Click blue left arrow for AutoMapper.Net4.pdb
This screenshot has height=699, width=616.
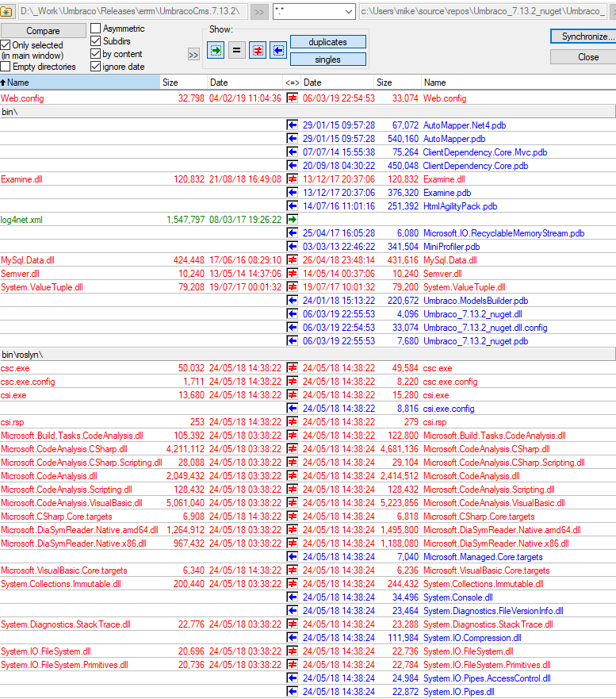(293, 125)
